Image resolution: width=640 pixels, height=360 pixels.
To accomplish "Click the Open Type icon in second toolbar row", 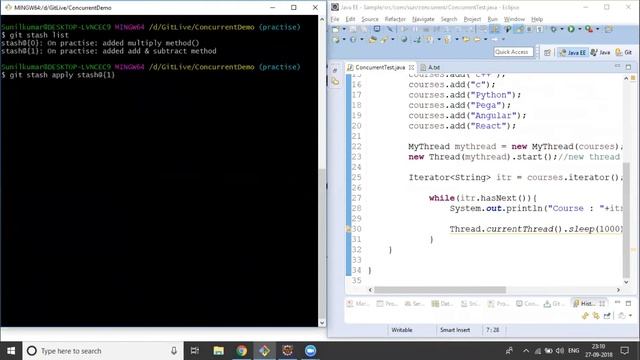I will (x=372, y=39).
